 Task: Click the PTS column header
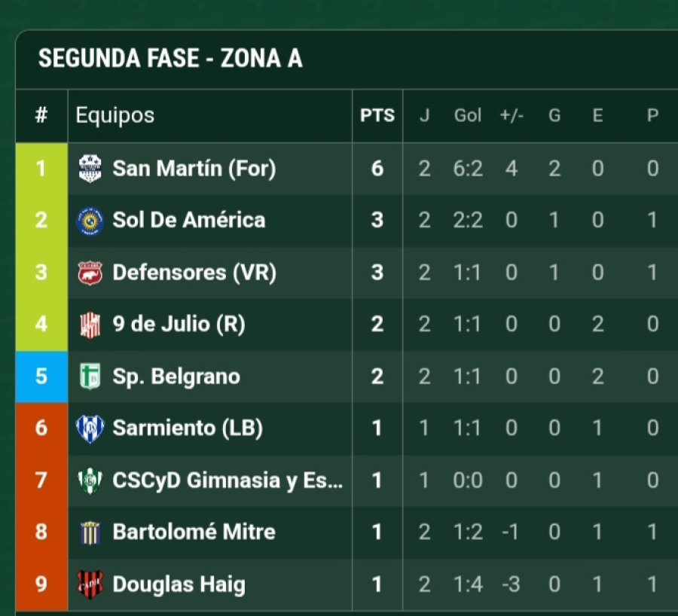pos(377,115)
